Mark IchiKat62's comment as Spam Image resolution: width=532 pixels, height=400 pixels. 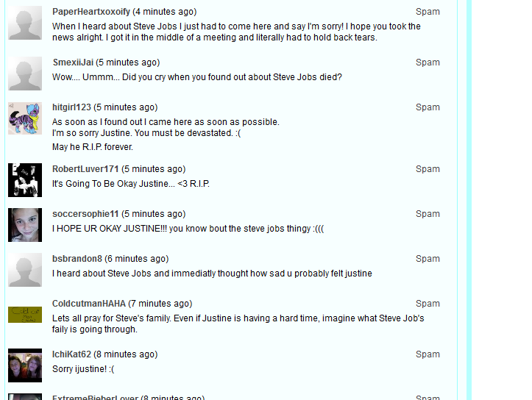tap(428, 354)
